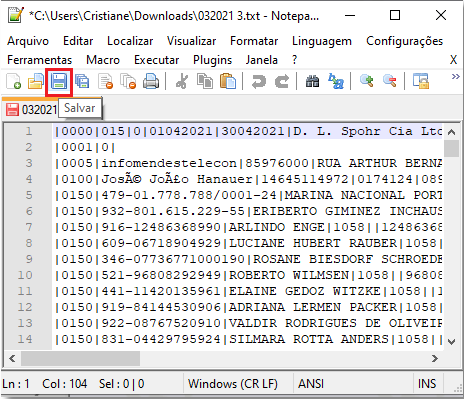The image size is (464, 399).
Task: Click vertical scrollbar up arrow
Action: 452,132
